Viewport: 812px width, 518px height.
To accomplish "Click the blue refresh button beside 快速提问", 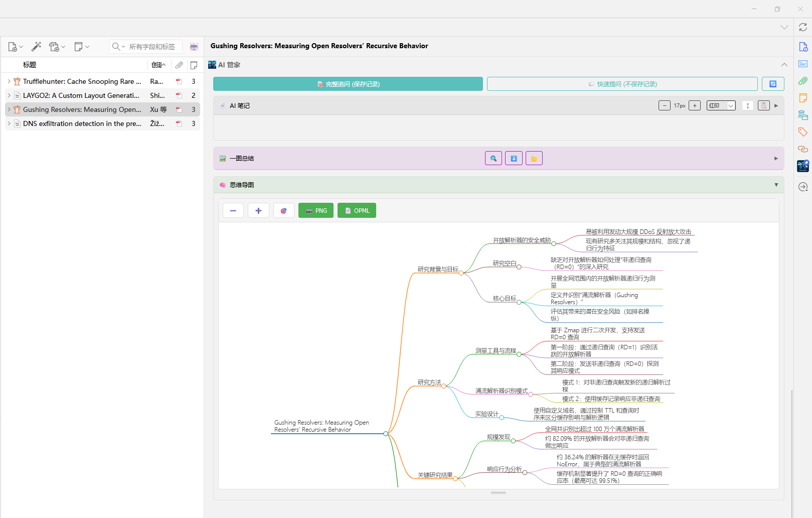I will [x=772, y=84].
